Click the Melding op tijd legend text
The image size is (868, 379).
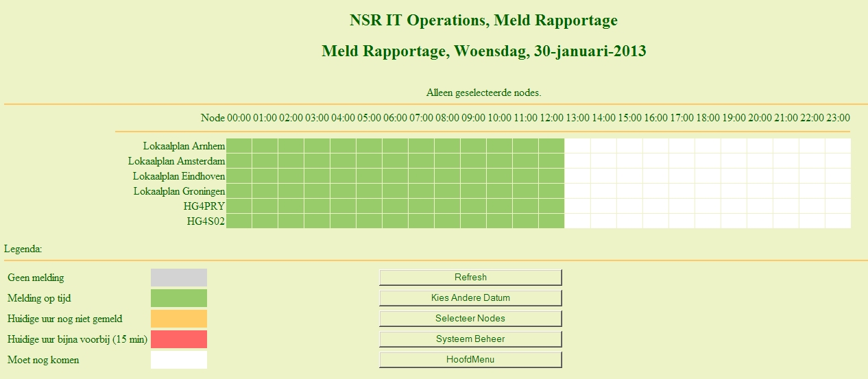pos(39,298)
